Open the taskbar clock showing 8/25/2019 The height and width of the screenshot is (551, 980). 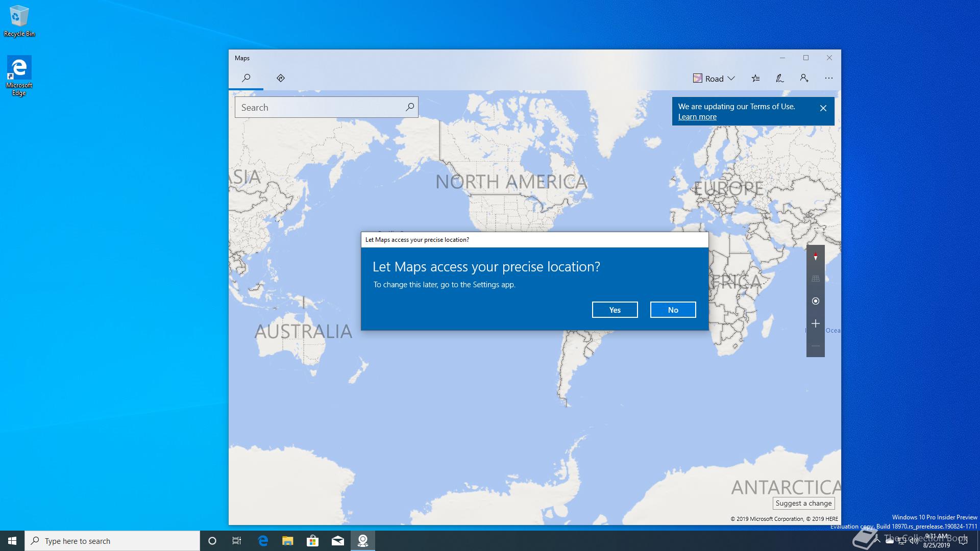coord(937,541)
